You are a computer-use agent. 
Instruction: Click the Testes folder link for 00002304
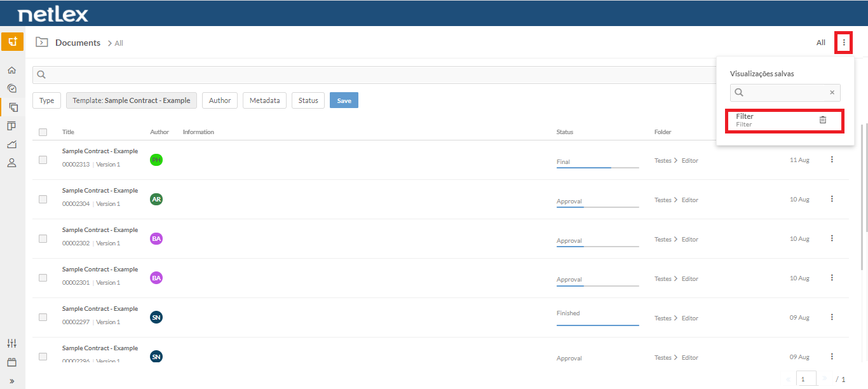tap(663, 200)
